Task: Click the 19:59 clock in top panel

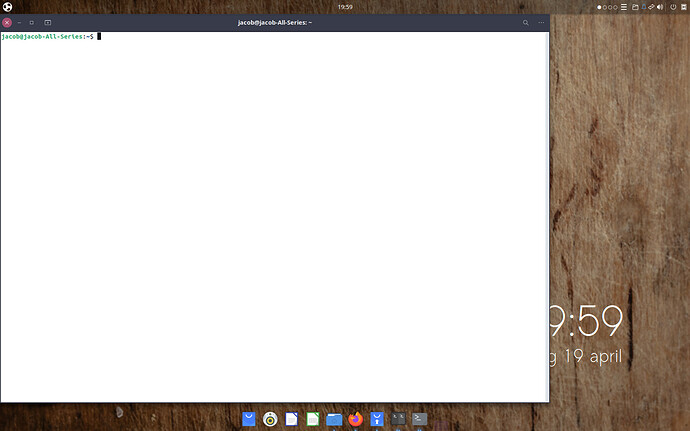Action: click(345, 7)
